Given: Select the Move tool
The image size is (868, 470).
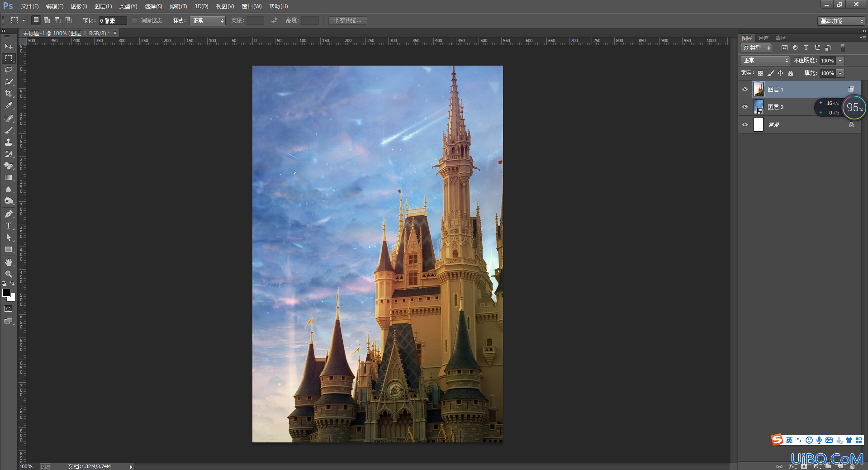Looking at the screenshot, I should 9,47.
